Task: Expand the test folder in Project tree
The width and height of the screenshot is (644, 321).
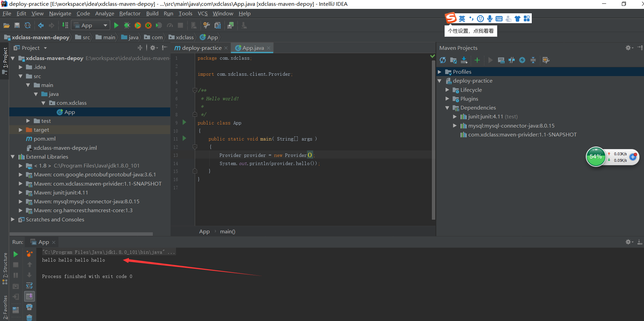Action: coord(28,121)
